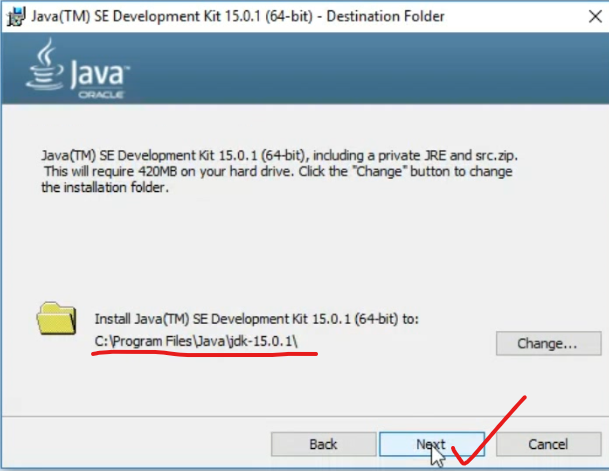
Task: Select the C:\Program Files\Java\jdk-15.0.1\ path text
Action: point(196,341)
